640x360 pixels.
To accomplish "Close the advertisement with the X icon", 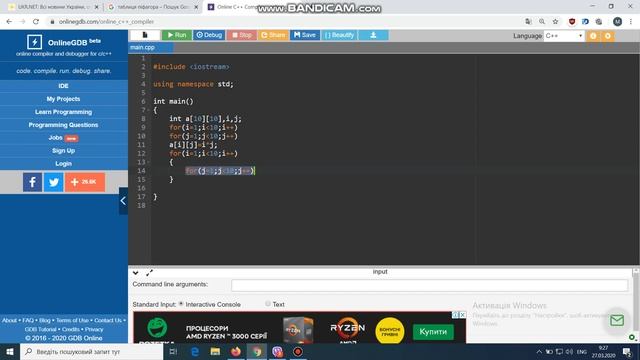I will pos(462,315).
